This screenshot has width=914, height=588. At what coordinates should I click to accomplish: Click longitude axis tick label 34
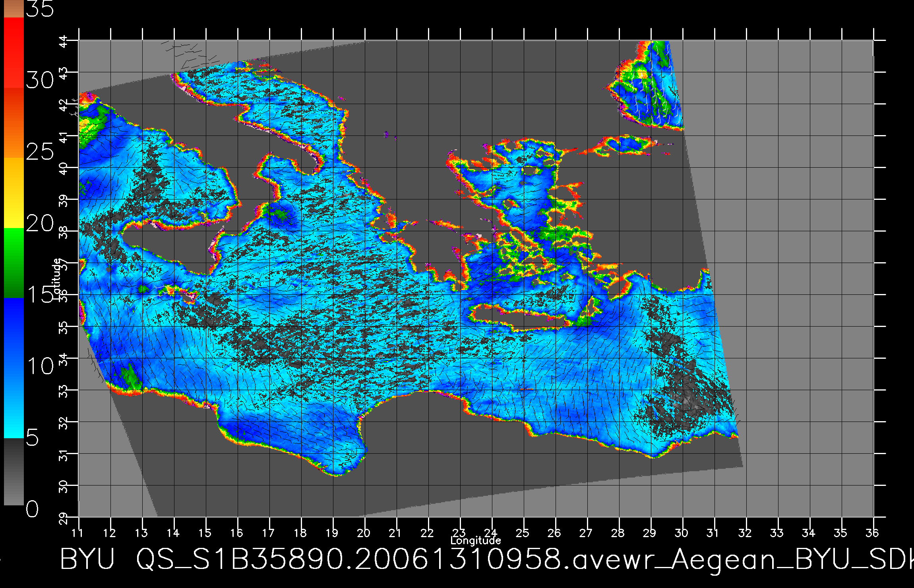[x=809, y=533]
